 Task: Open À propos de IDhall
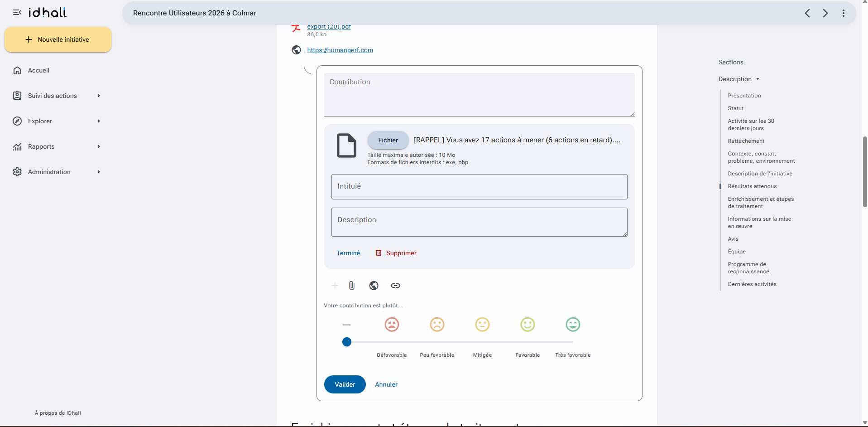pos(58,413)
